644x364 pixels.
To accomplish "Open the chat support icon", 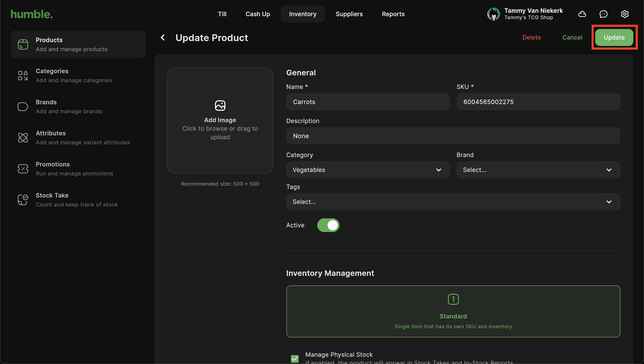I will click(x=603, y=14).
